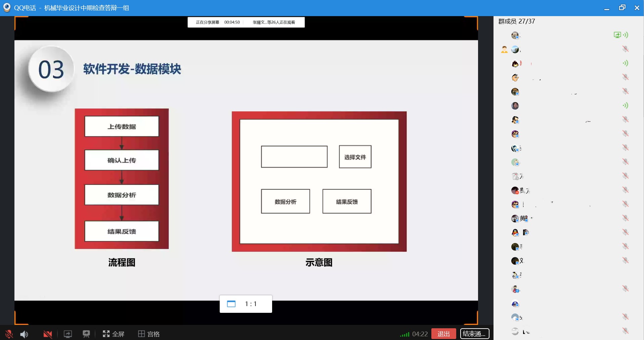Click the speaker volume icon

coord(24,334)
